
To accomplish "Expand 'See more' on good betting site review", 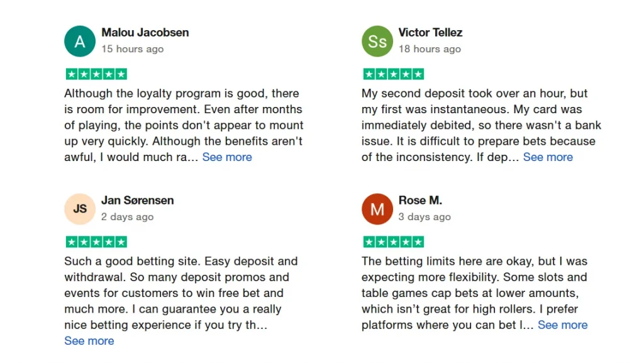I will [x=89, y=341].
